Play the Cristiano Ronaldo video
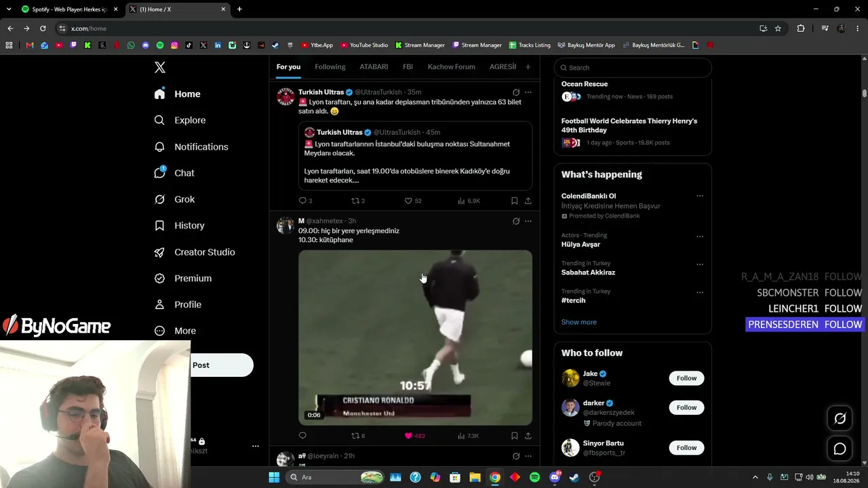The height and width of the screenshot is (488, 868). pos(415,338)
